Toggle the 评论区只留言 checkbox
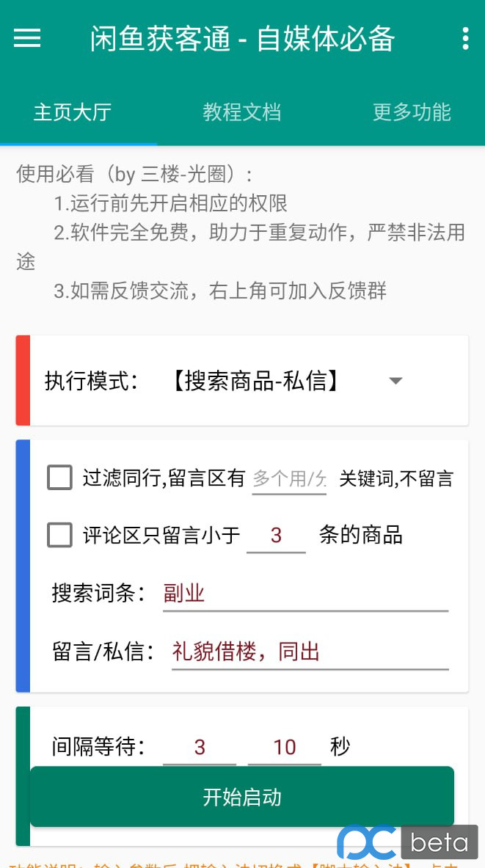Image resolution: width=485 pixels, height=868 pixels. click(59, 535)
